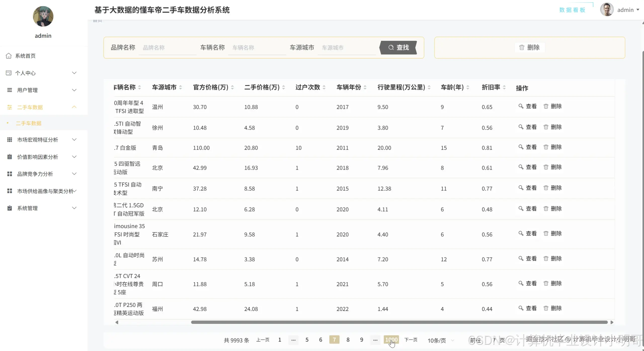Click the trash 删除 icon on the second row
Screen dimensions: 644x351
tap(546, 127)
